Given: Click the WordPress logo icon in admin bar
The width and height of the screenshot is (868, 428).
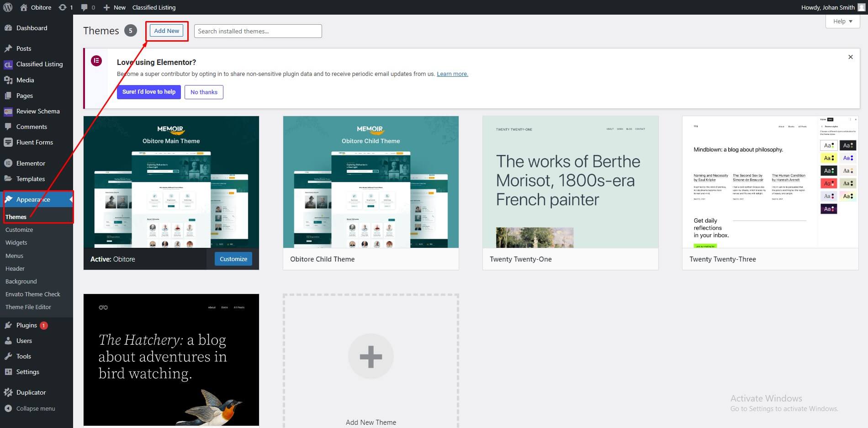Looking at the screenshot, I should click(8, 7).
